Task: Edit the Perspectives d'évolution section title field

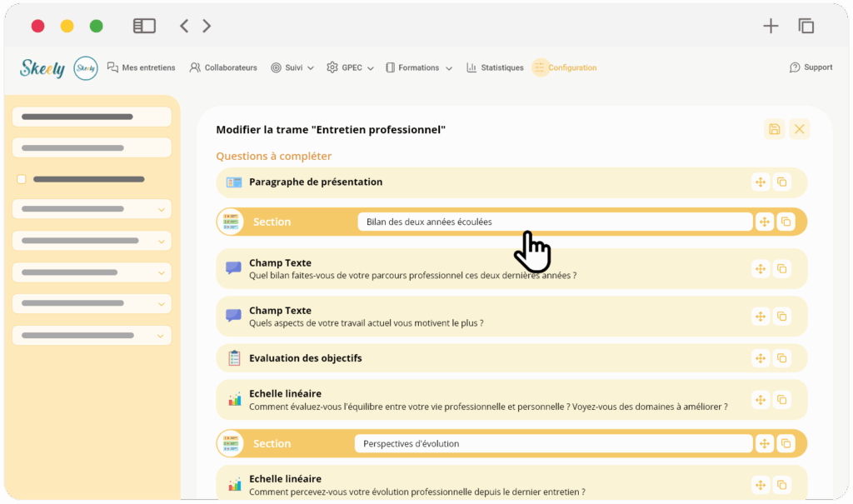Action: pos(553,443)
